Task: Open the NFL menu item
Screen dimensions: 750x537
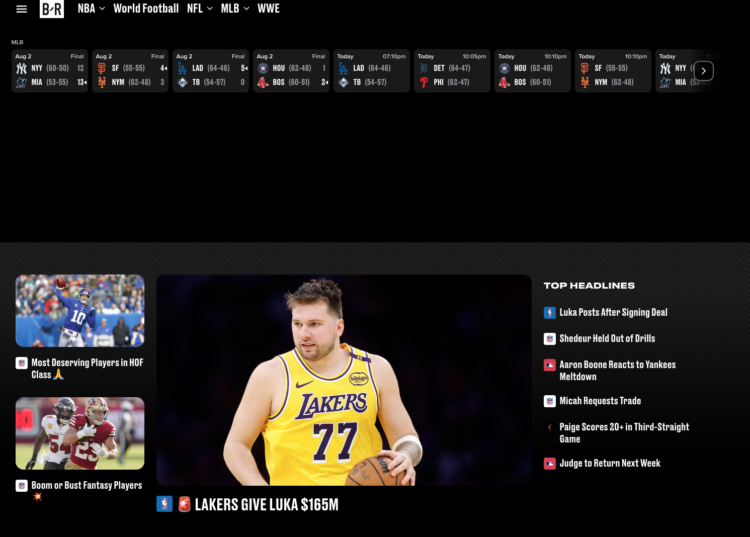Action: (195, 9)
